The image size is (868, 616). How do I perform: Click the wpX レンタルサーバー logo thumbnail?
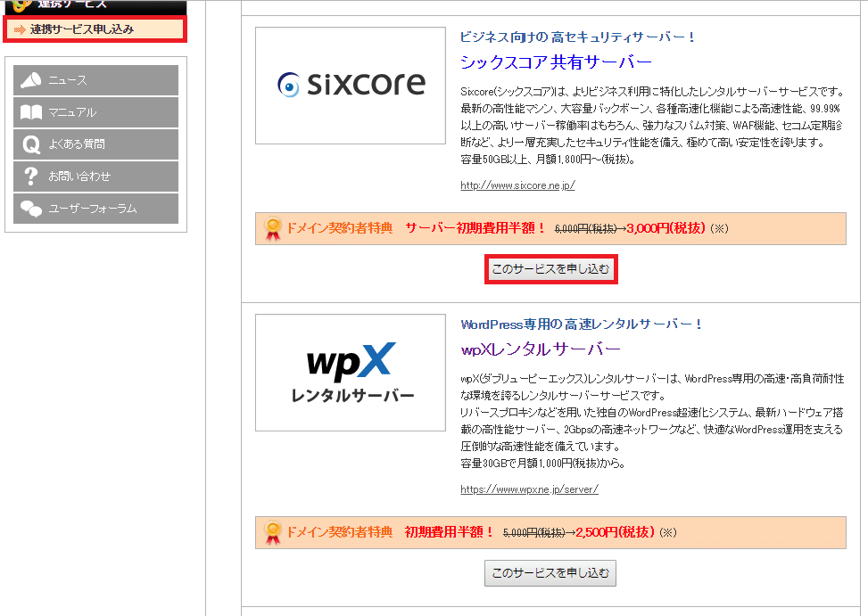click(x=351, y=373)
